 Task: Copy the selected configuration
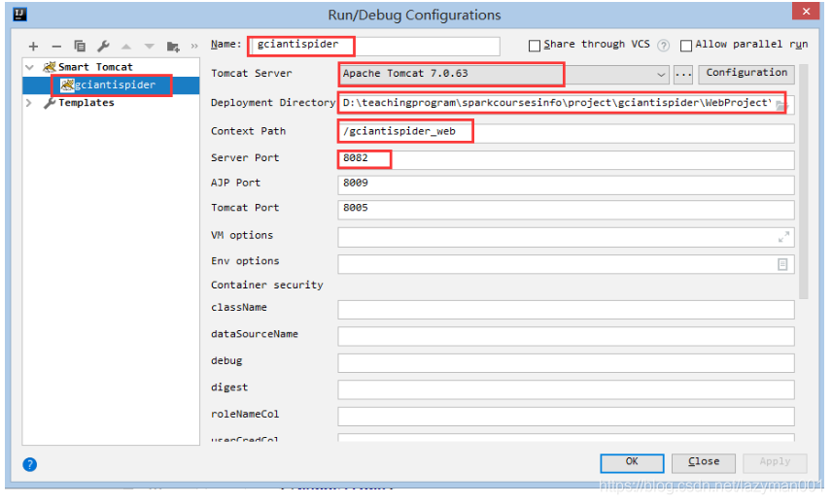(x=80, y=46)
